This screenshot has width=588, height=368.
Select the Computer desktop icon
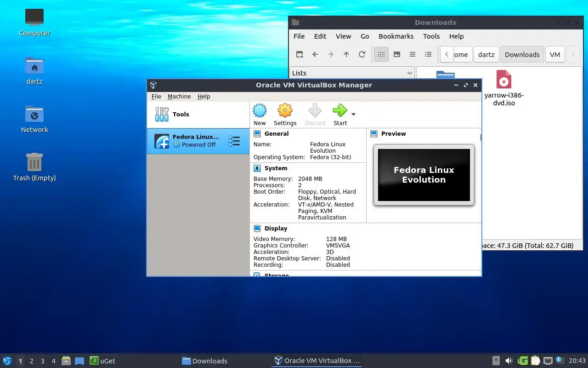[34, 23]
